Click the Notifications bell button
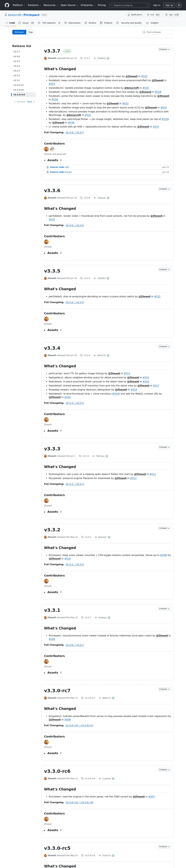 (x=135, y=15)
